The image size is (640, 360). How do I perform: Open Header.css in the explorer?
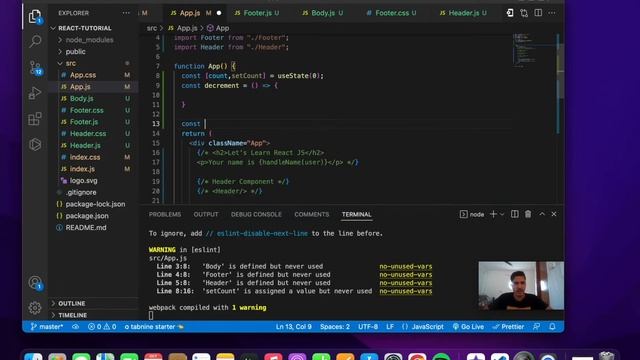coord(88,133)
